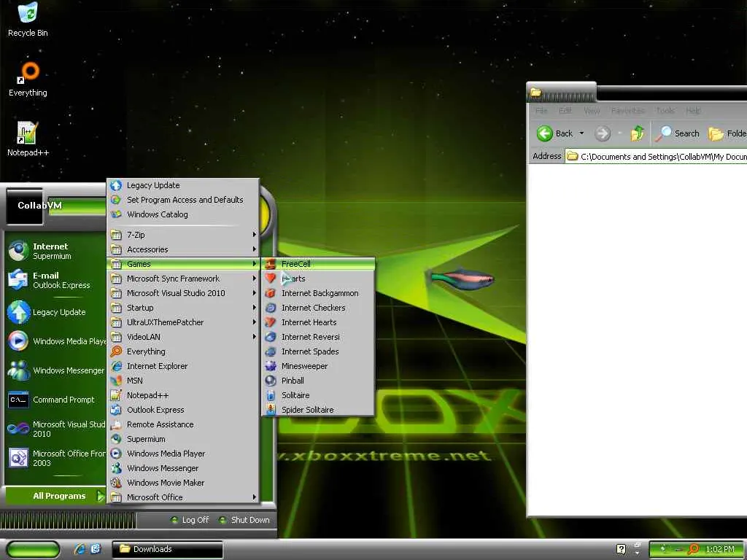Expand the VideoLAN program folder
The height and width of the screenshot is (560, 747).
[183, 337]
